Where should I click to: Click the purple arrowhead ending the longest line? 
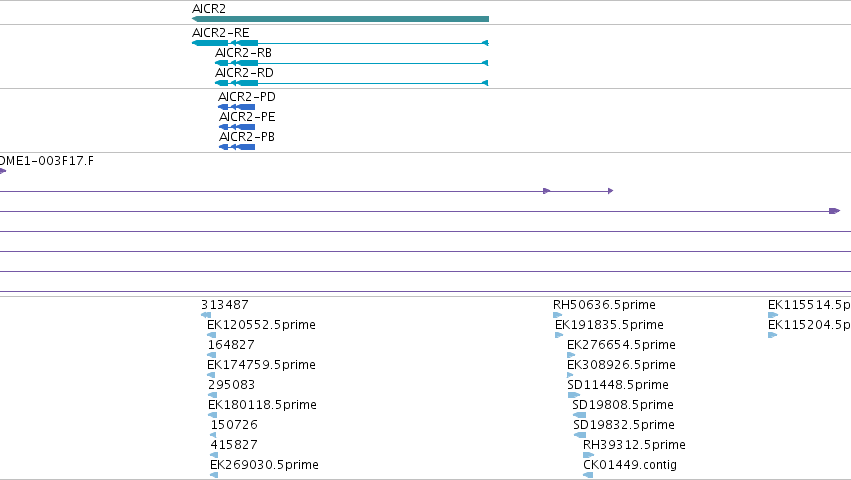835,211
